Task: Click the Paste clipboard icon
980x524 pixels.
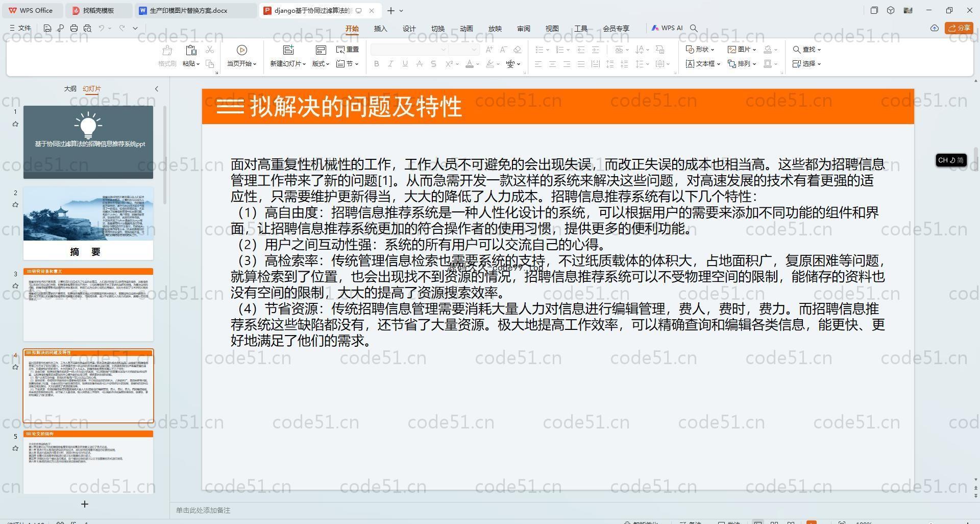Action: (x=191, y=50)
